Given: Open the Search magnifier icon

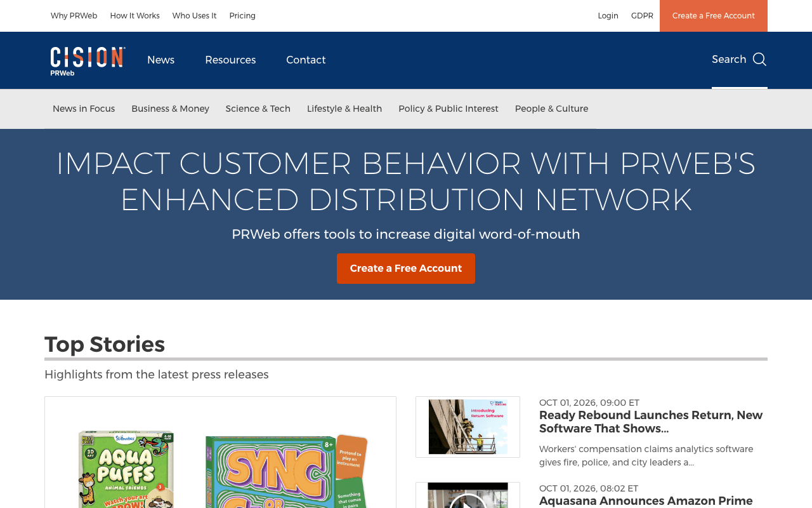Looking at the screenshot, I should pos(759,59).
